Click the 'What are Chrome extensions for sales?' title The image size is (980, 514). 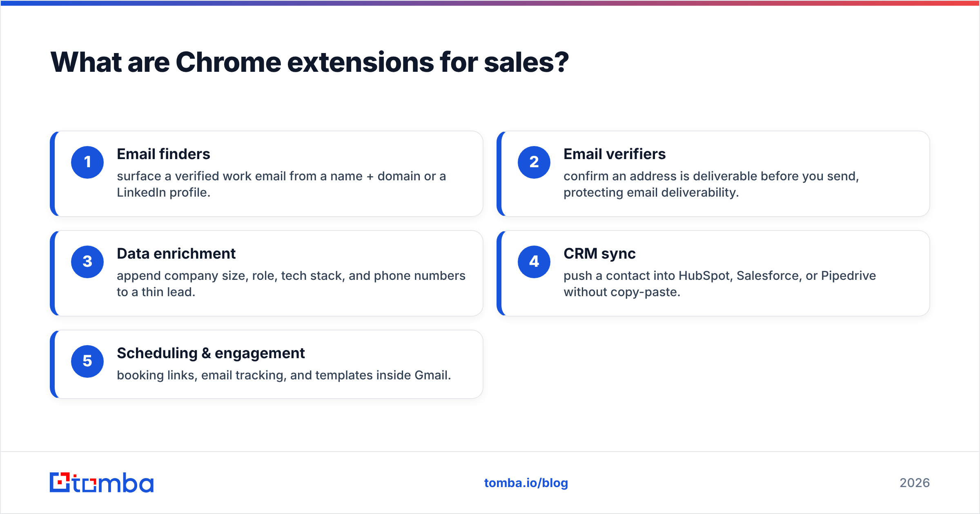pyautogui.click(x=310, y=62)
